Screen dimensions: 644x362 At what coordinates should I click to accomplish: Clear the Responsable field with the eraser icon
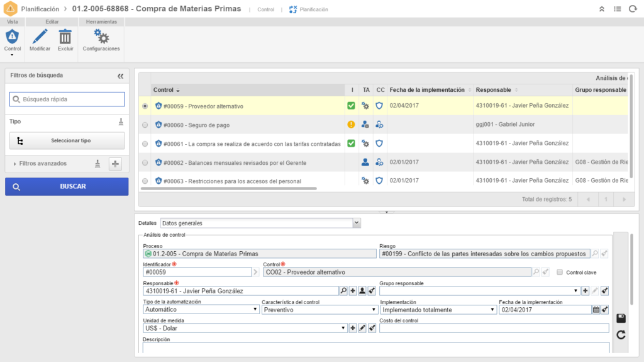[372, 291]
